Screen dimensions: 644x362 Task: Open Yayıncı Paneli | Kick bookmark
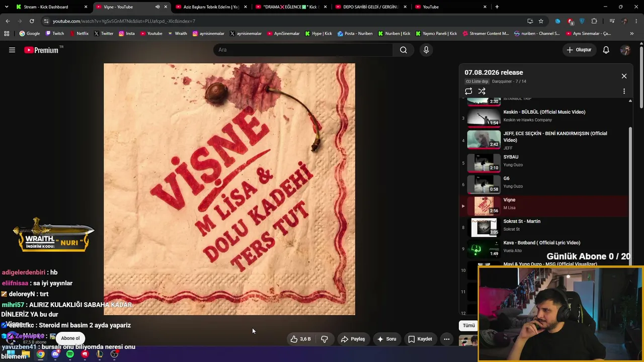(436, 34)
